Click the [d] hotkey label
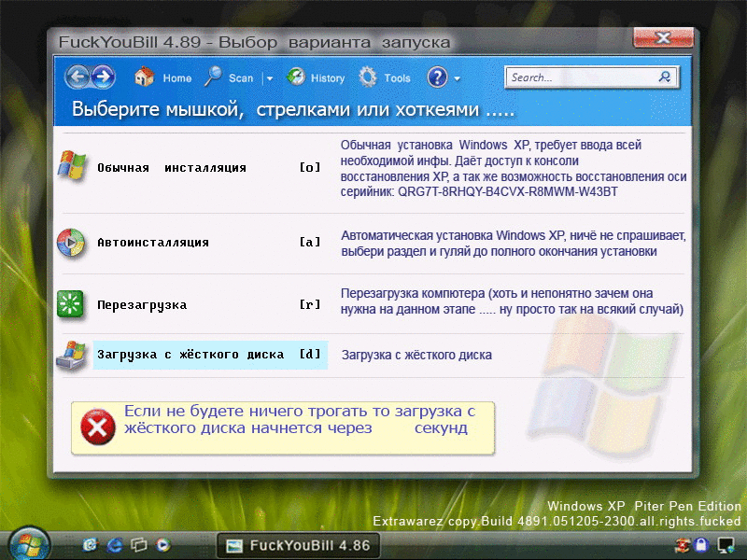The height and width of the screenshot is (560, 747). pos(310,355)
